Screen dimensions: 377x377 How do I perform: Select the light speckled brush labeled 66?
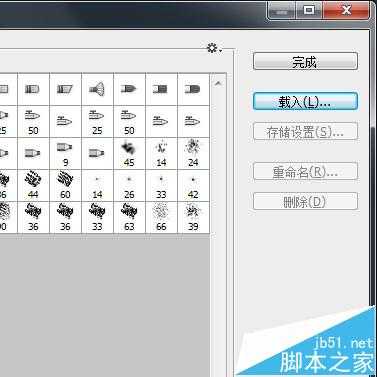(x=161, y=217)
